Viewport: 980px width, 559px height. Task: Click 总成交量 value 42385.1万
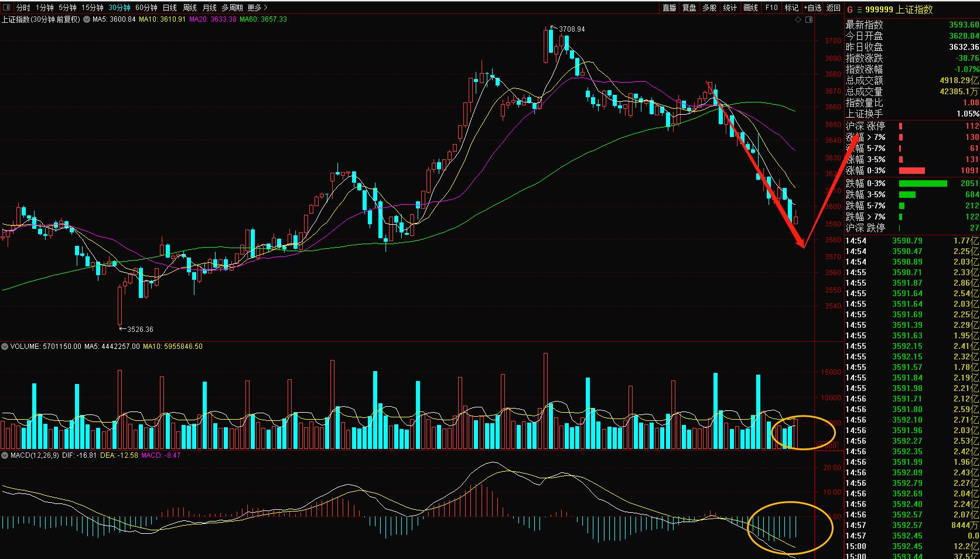point(959,91)
